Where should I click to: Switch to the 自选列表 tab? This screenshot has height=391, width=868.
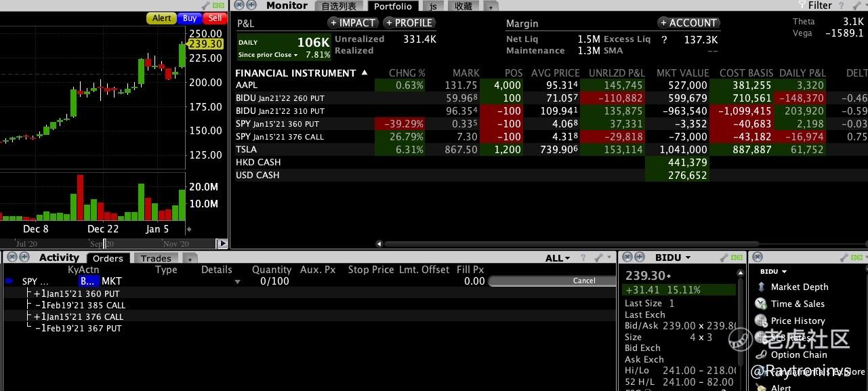[339, 6]
